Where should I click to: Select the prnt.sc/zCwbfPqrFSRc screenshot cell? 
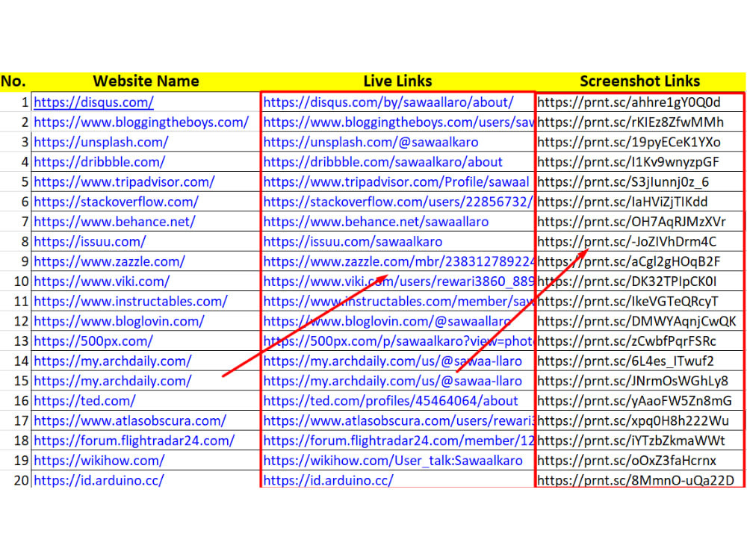tap(640, 341)
